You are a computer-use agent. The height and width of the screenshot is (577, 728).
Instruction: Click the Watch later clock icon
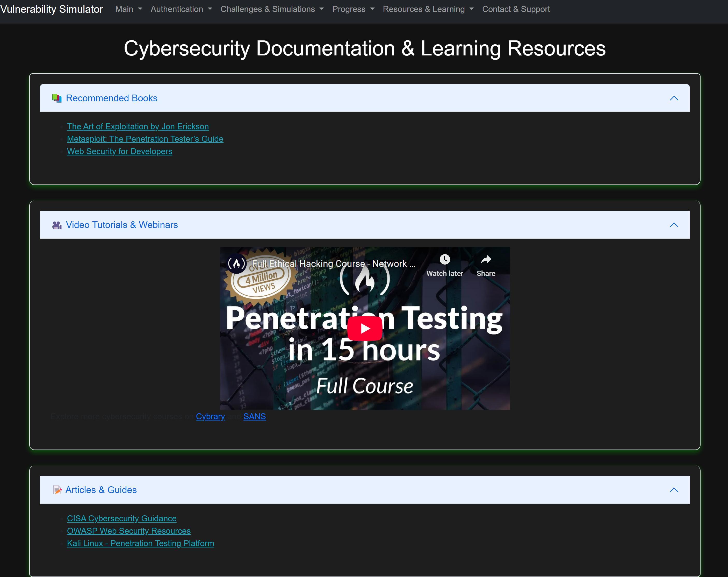tap(444, 259)
